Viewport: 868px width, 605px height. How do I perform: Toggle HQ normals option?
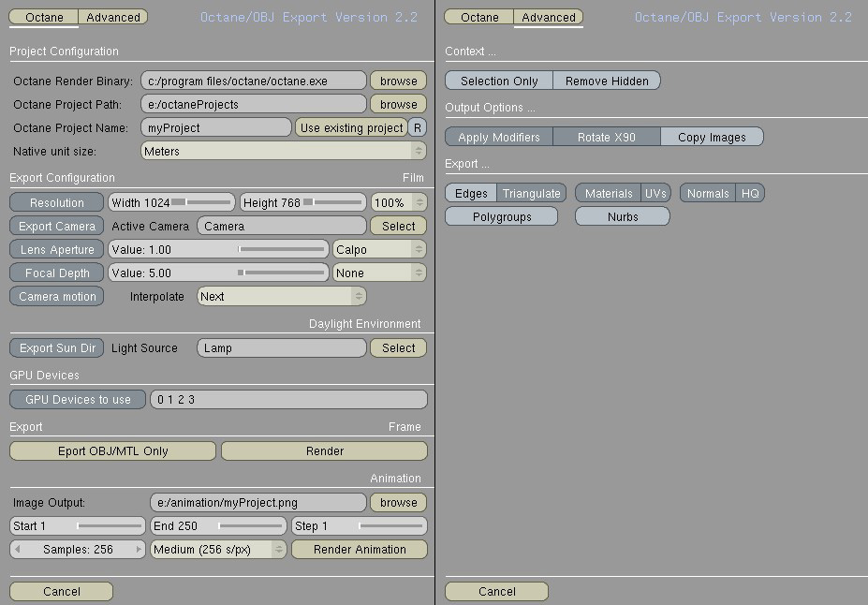click(x=750, y=193)
